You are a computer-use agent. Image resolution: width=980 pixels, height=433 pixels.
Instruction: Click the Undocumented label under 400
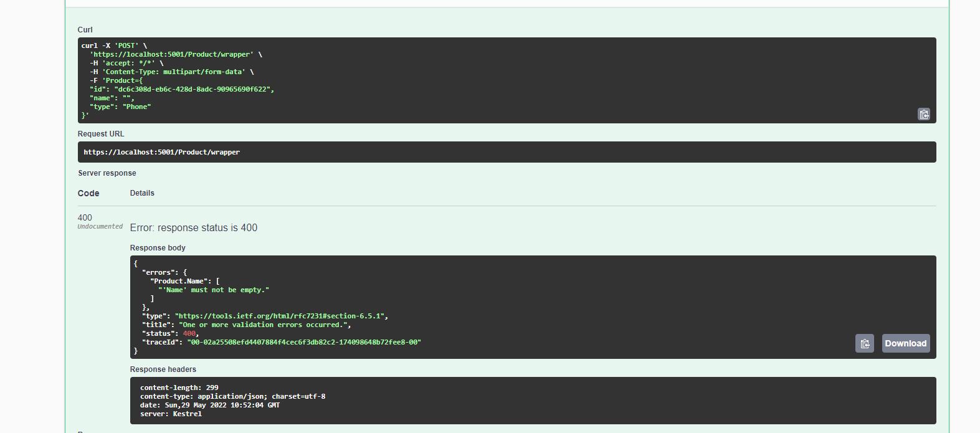pos(100,227)
